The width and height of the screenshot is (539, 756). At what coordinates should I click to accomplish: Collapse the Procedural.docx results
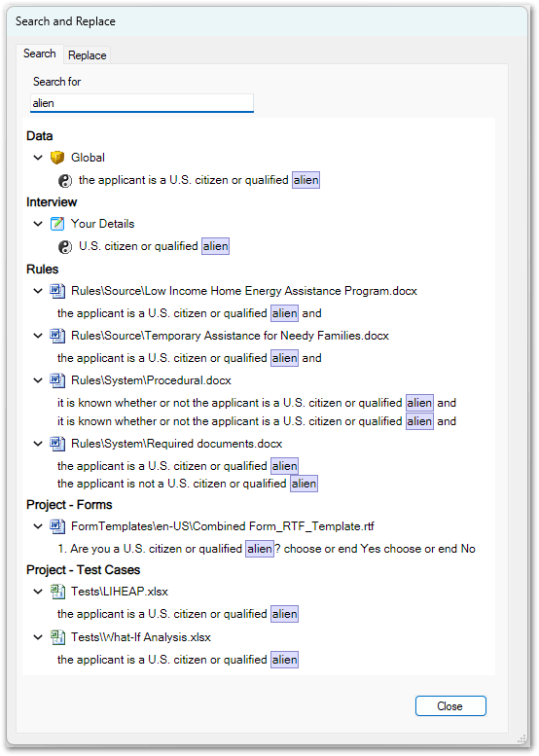(38, 380)
